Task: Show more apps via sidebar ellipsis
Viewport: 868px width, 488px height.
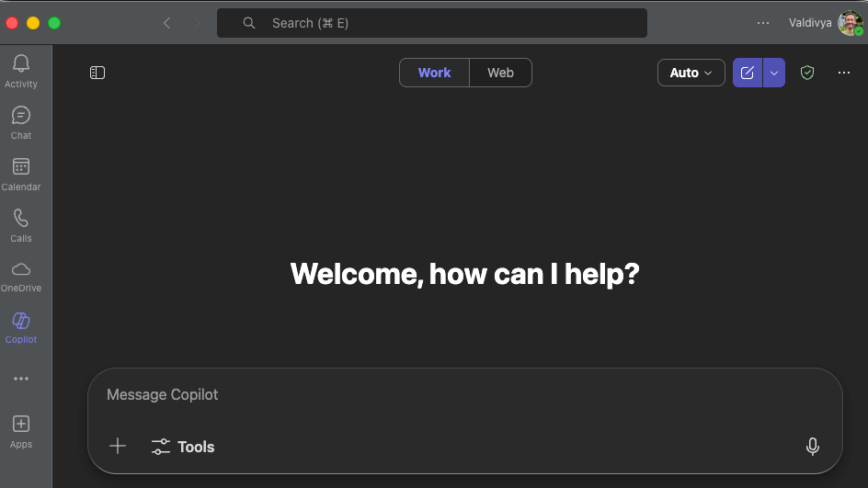Action: click(x=21, y=379)
